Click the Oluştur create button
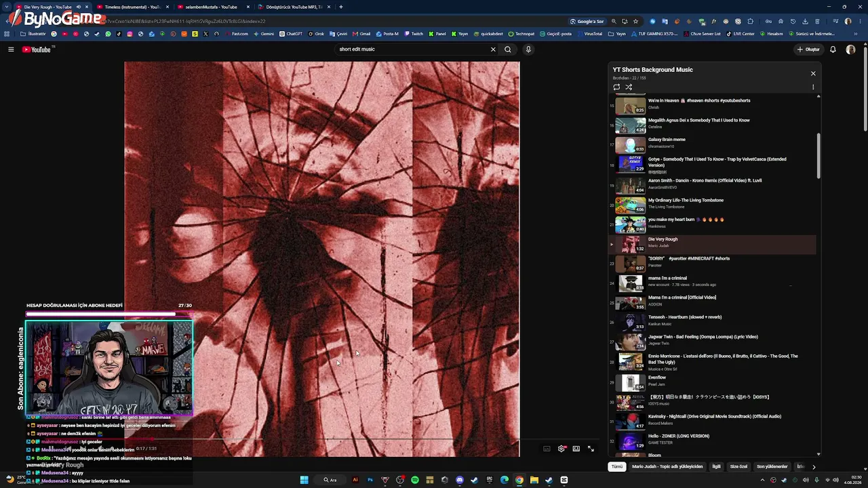 point(808,49)
